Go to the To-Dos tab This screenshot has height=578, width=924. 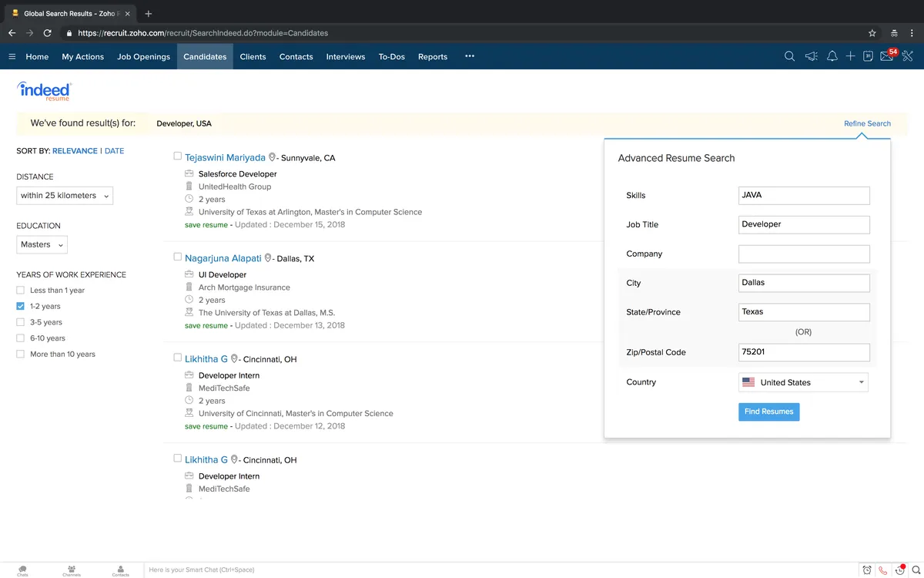pyautogui.click(x=391, y=56)
